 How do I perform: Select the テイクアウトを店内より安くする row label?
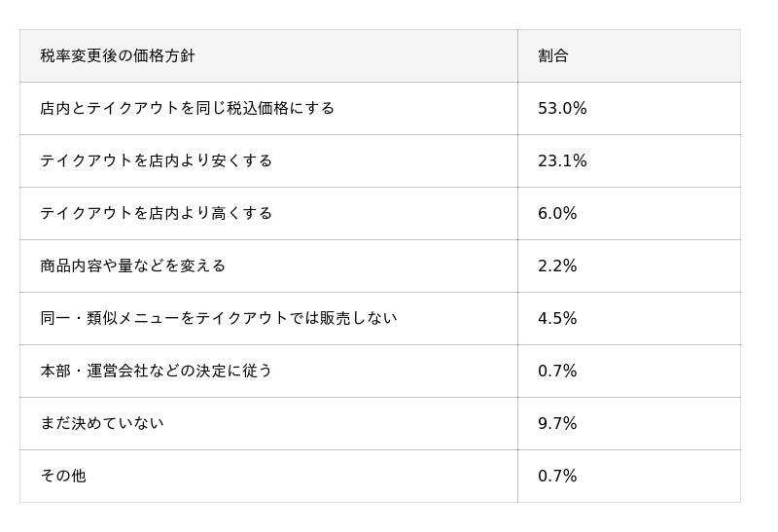[x=157, y=160]
